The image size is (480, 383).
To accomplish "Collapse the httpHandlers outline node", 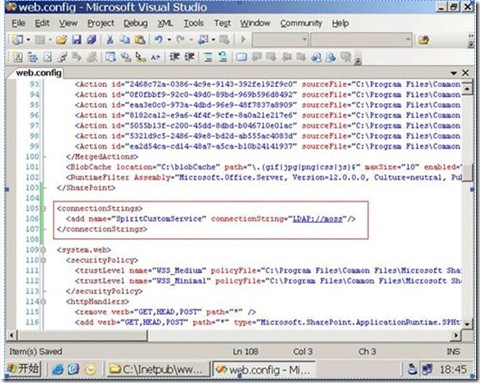I will [43, 301].
